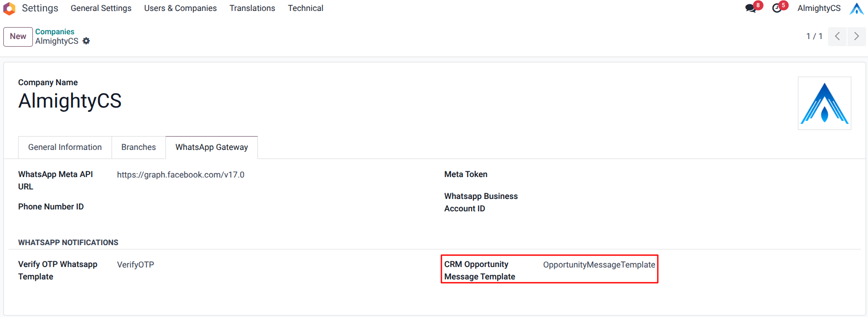This screenshot has height=317, width=868.
Task: Open the gear actions menu beside AlmightyCS
Action: (86, 41)
